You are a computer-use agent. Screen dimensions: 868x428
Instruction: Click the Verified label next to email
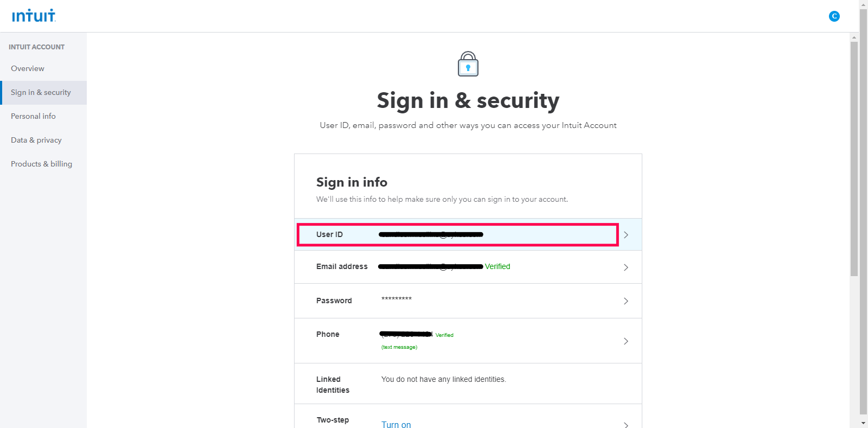(x=497, y=266)
